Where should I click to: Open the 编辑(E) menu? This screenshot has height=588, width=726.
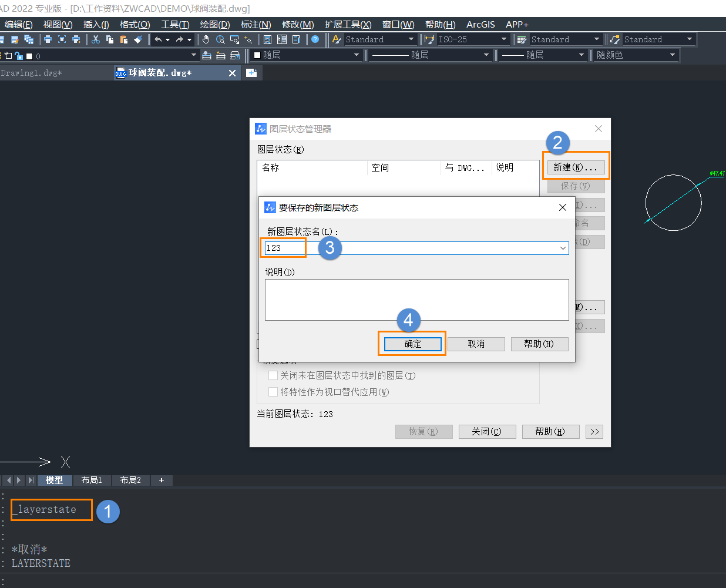click(19, 25)
